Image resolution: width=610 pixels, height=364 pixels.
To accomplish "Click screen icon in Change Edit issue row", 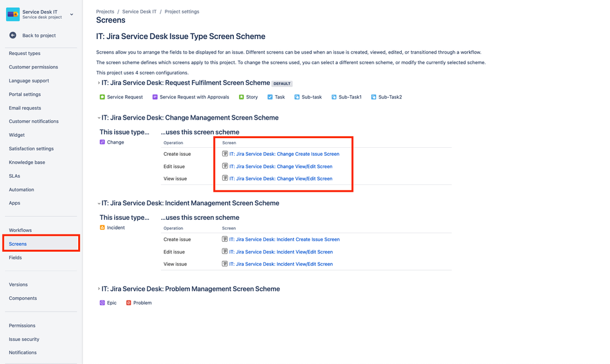I will (x=225, y=166).
